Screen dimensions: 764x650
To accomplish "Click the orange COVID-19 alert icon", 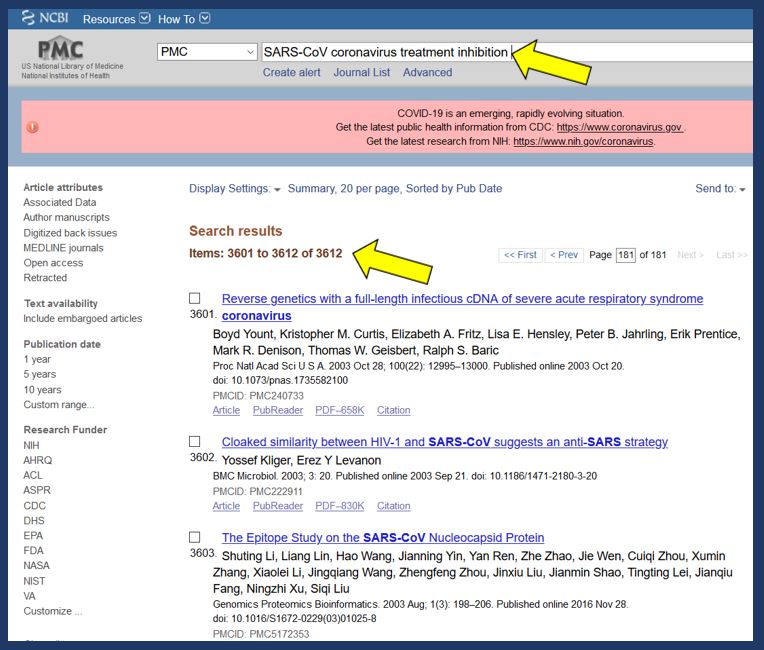I will pos(32,127).
